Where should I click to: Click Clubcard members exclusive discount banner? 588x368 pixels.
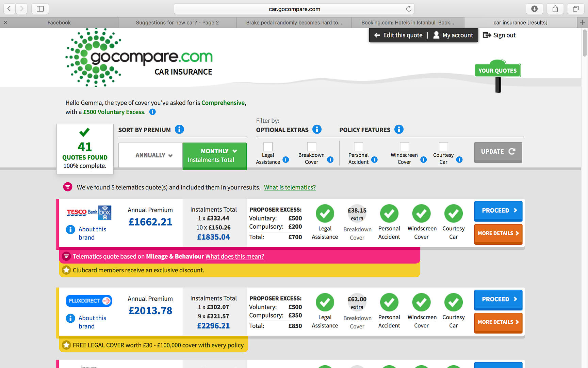click(240, 270)
